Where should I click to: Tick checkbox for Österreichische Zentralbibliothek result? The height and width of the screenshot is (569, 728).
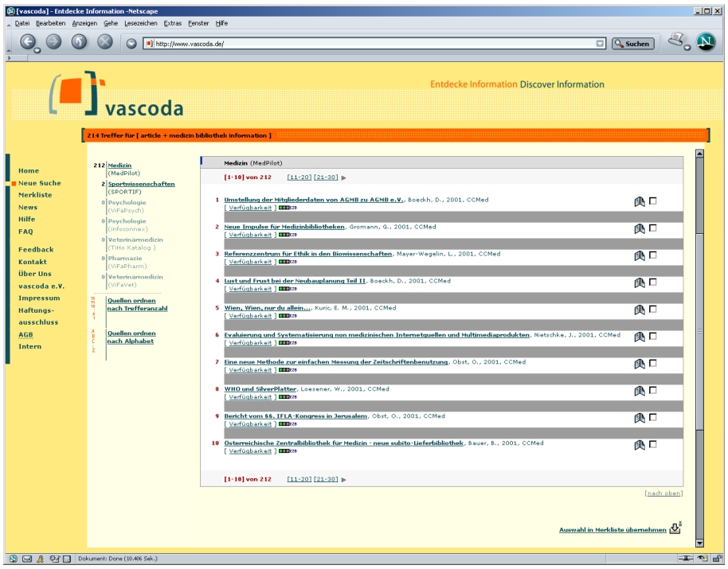pyautogui.click(x=653, y=444)
